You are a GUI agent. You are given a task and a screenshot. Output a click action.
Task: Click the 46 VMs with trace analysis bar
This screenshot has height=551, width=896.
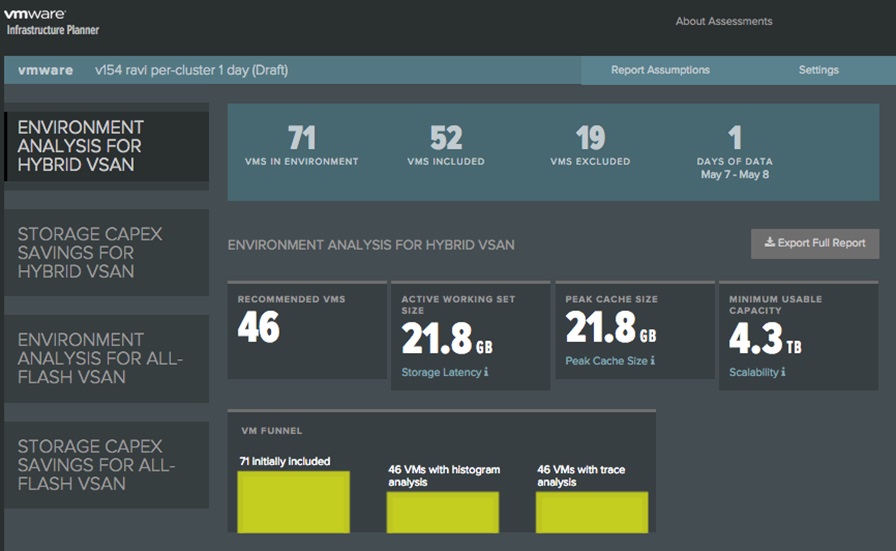pos(592,512)
